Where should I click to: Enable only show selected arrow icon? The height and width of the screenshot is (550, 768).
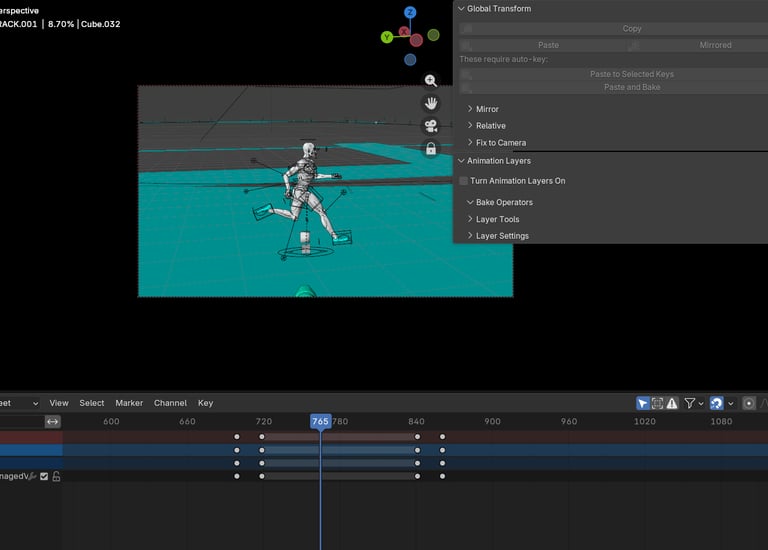[x=642, y=403]
